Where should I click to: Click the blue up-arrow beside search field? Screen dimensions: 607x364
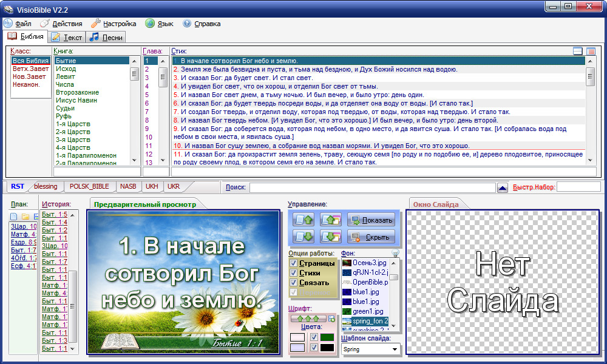pos(502,187)
